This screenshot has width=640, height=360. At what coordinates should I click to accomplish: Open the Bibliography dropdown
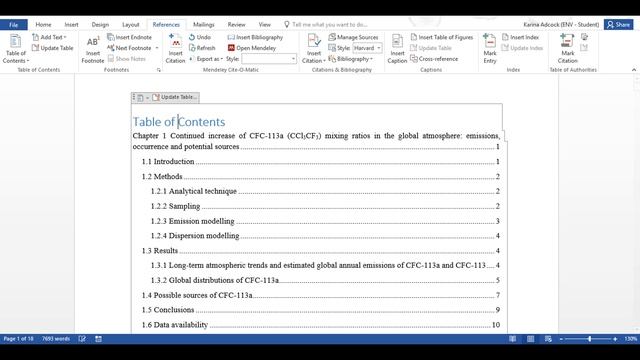coord(351,59)
